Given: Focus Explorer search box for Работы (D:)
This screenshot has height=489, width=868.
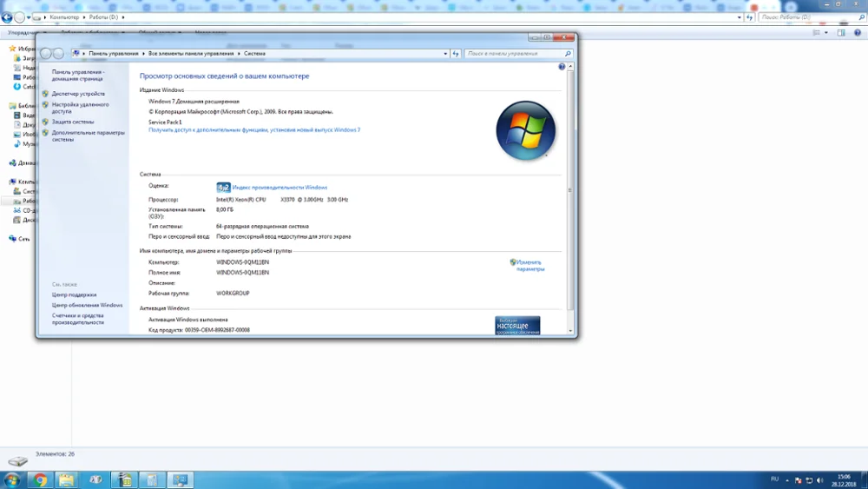Looking at the screenshot, I should coord(807,17).
